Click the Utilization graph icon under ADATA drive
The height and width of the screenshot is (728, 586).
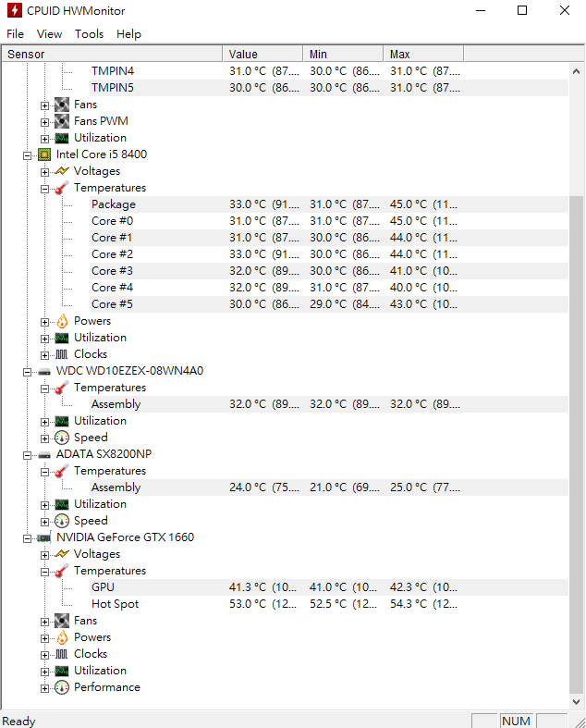[62, 504]
